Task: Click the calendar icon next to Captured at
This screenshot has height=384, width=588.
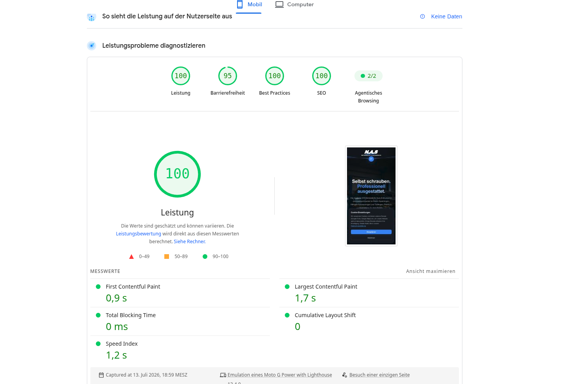Action: pos(101,375)
